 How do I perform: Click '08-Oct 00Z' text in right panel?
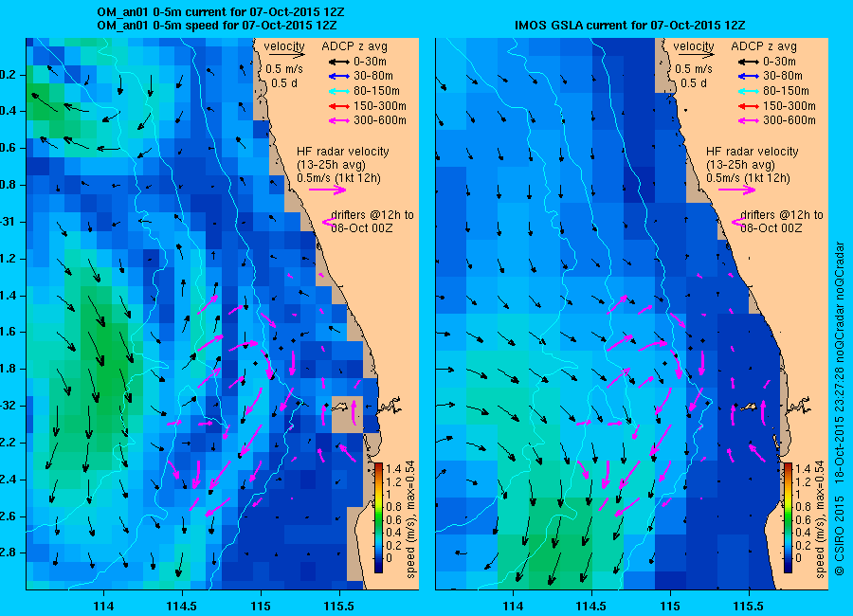[x=771, y=228]
